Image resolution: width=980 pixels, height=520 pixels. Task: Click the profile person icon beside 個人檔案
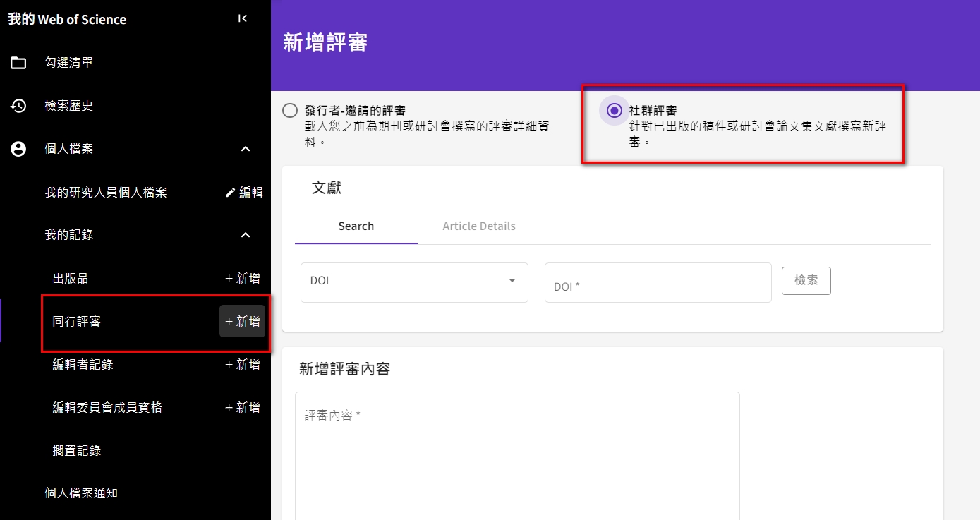18,149
